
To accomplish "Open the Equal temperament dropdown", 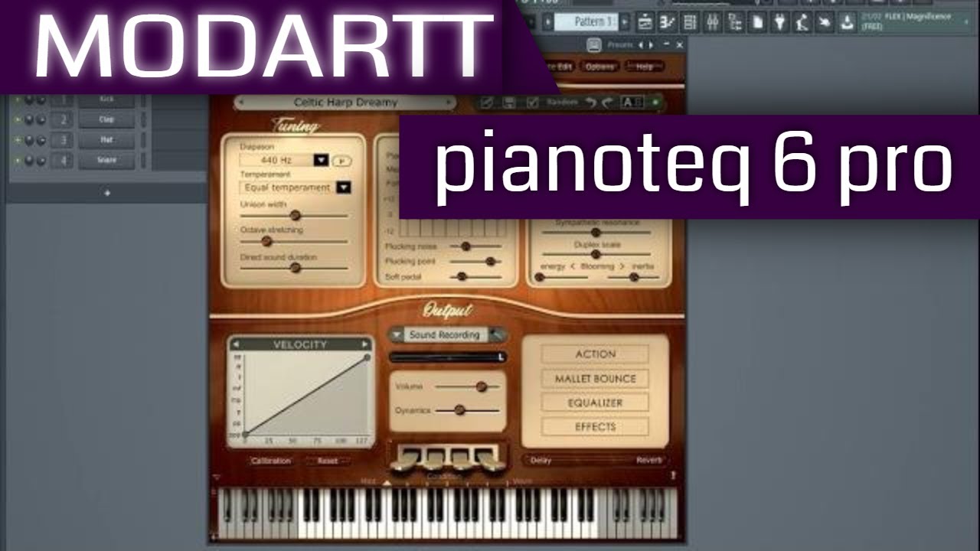I will point(344,187).
